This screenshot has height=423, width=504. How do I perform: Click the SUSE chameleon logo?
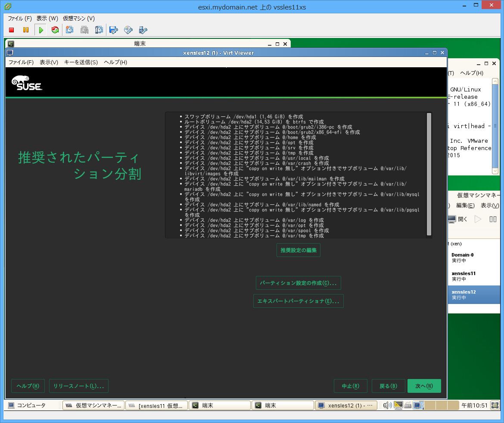tap(27, 83)
